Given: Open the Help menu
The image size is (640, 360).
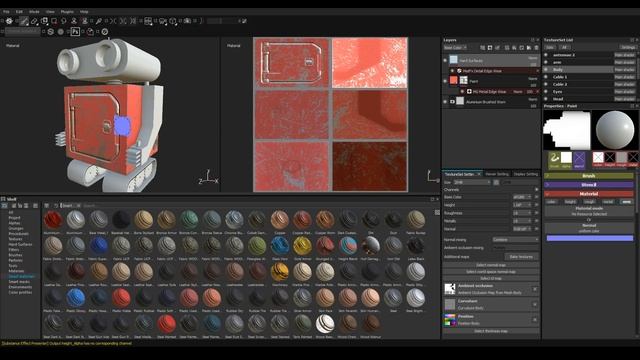Looking at the screenshot, I should point(84,11).
